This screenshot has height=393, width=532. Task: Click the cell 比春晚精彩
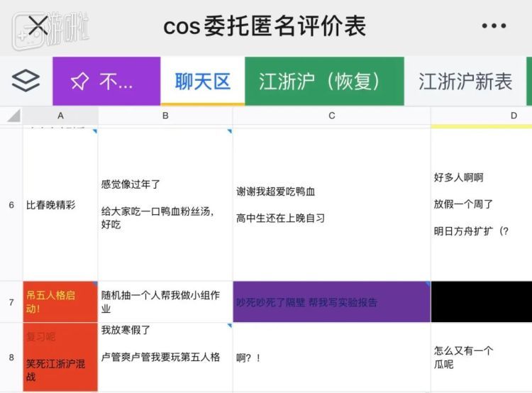(60, 204)
